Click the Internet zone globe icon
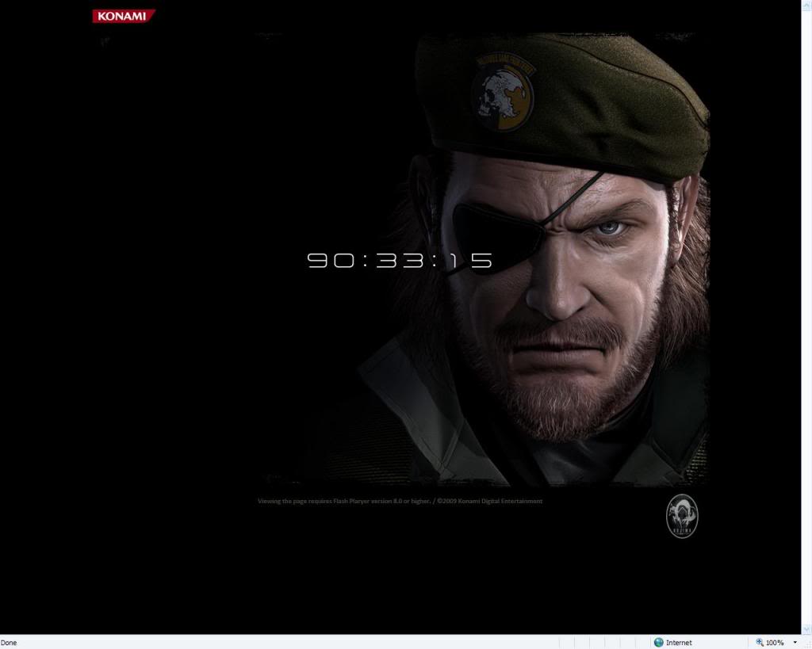The height and width of the screenshot is (649, 812). 659,643
